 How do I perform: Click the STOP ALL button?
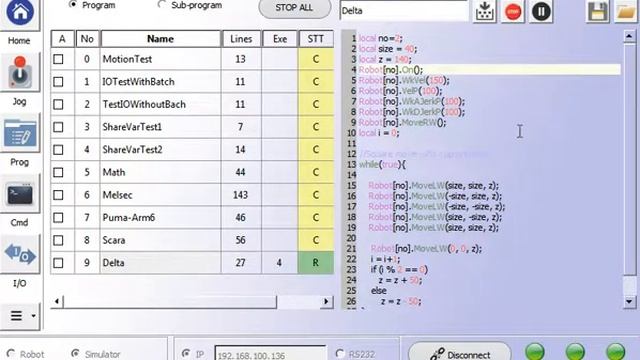point(294,8)
